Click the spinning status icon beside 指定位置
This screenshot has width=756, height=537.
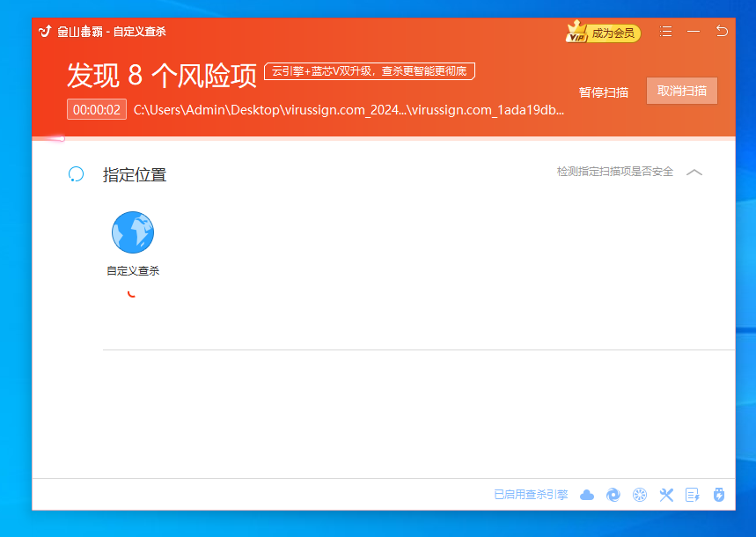pos(77,174)
